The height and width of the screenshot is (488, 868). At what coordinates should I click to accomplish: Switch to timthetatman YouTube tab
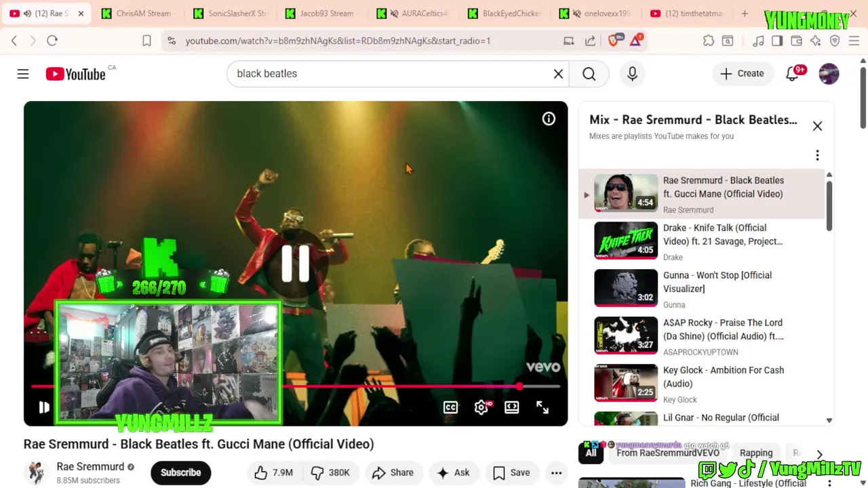tap(688, 14)
